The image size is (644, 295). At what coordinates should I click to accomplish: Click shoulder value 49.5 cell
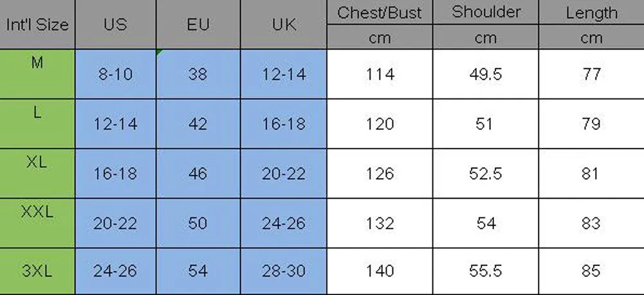pyautogui.click(x=486, y=74)
